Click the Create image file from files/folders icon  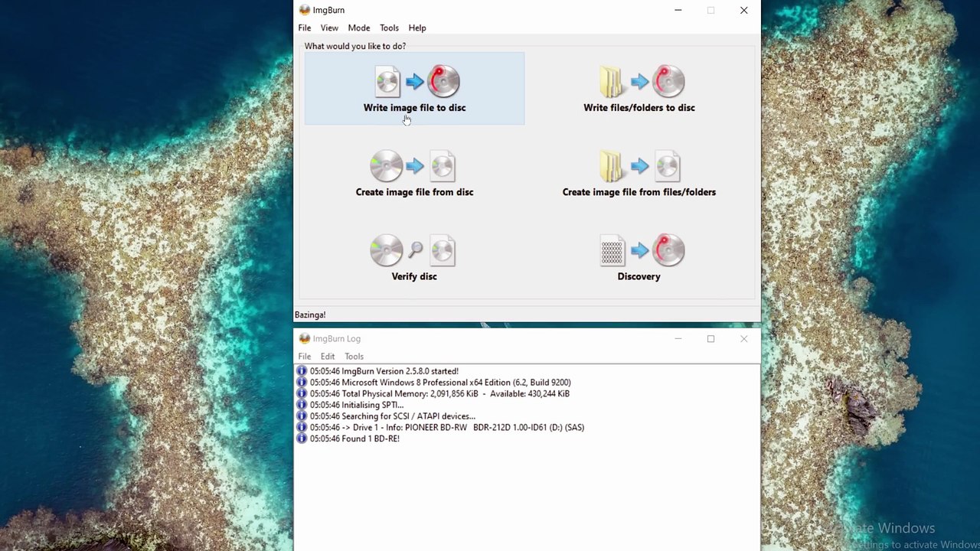point(642,166)
